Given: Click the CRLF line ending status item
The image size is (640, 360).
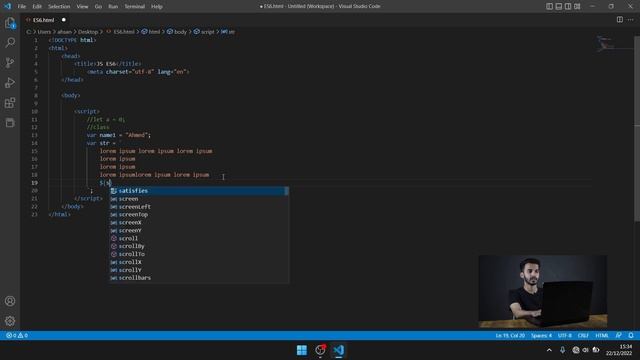Looking at the screenshot, I should click(x=583, y=335).
